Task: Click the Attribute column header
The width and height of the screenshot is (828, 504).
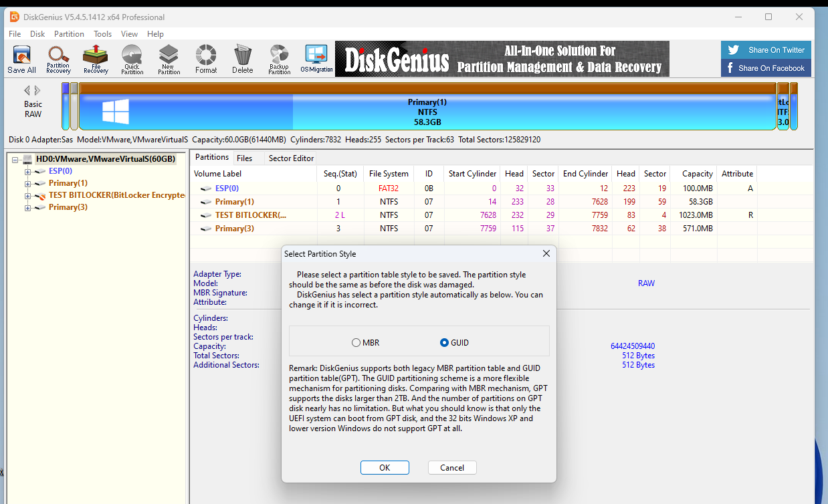Action: coord(737,174)
